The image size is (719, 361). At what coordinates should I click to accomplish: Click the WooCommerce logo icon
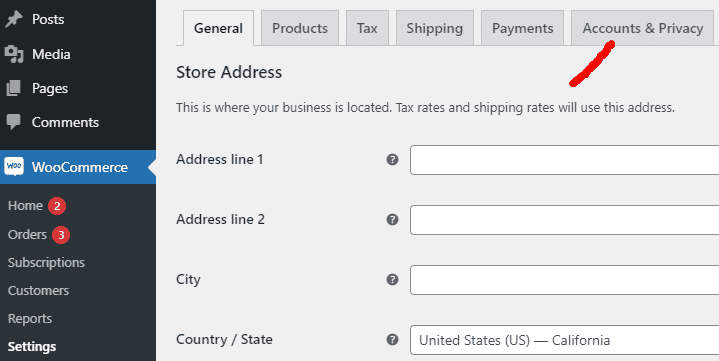14,167
